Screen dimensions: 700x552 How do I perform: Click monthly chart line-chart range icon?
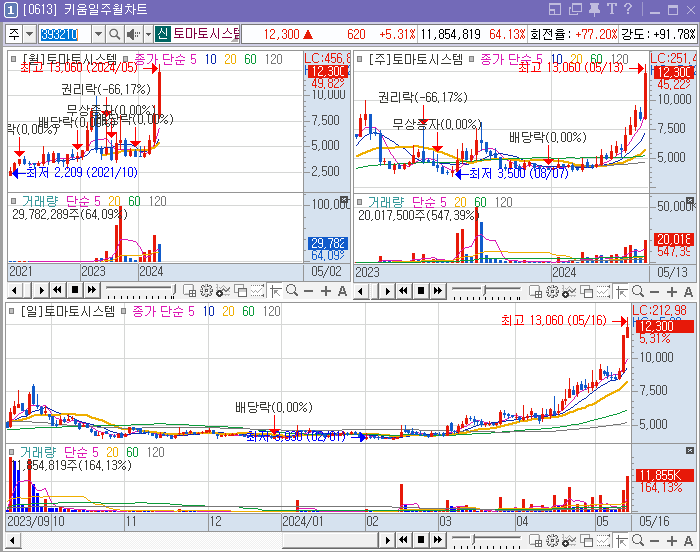pyautogui.click(x=257, y=291)
